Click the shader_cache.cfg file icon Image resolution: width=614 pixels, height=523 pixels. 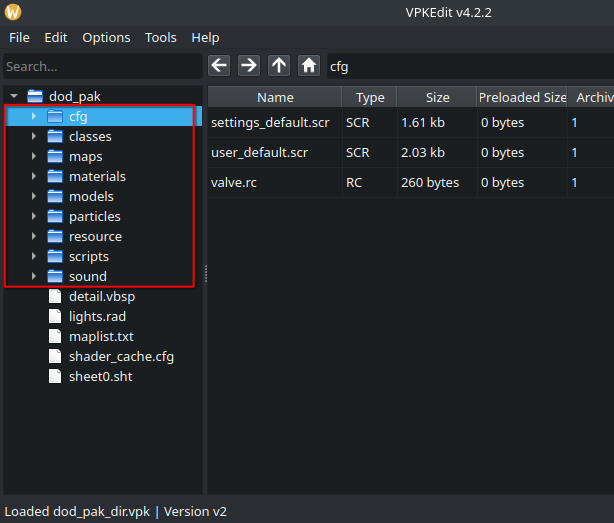(x=56, y=357)
